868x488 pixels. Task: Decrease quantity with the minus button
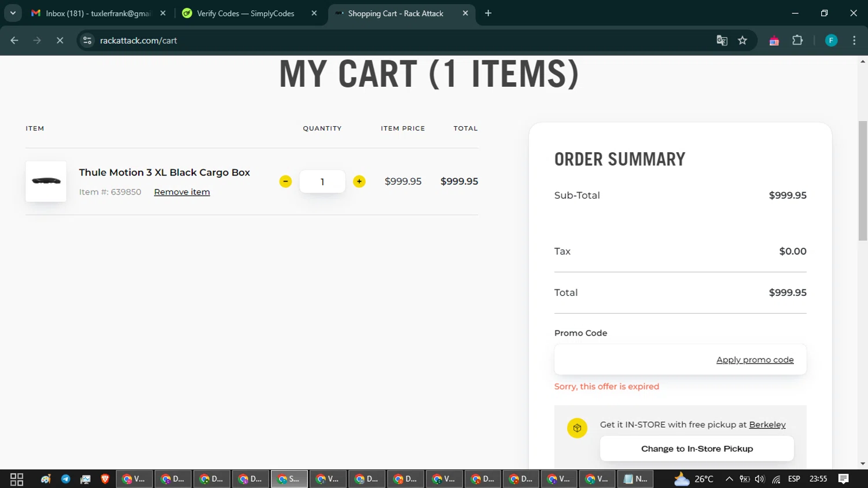pyautogui.click(x=285, y=182)
